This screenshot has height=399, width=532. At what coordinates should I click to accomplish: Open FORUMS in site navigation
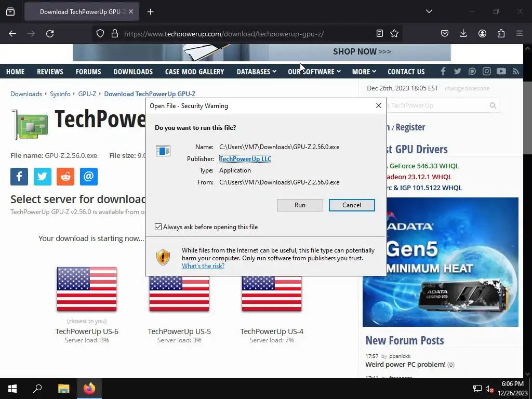88,72
